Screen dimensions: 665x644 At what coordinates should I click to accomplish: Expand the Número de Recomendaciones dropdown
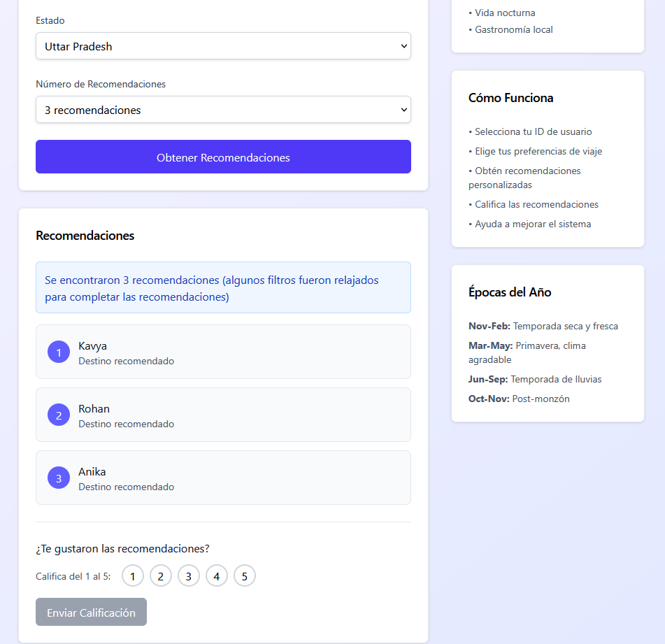coord(223,109)
